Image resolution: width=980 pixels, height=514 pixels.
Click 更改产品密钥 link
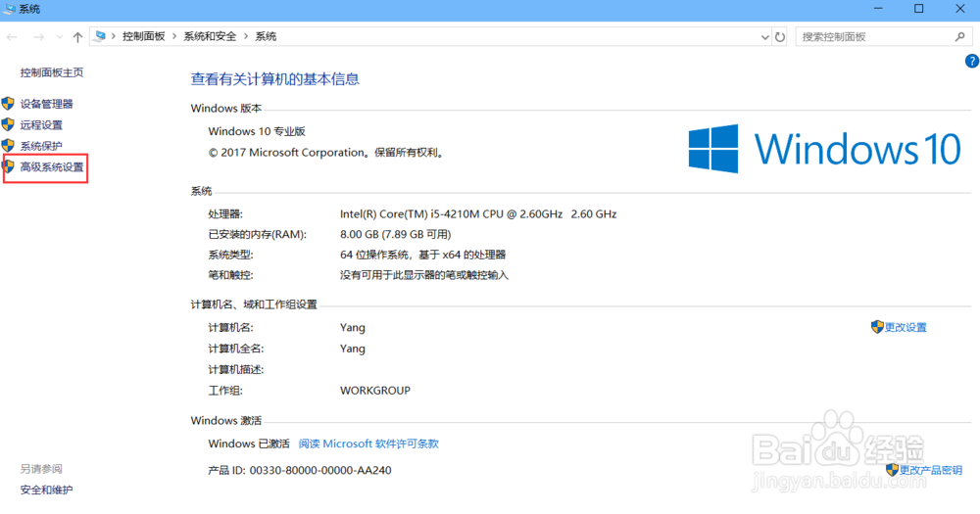(931, 470)
